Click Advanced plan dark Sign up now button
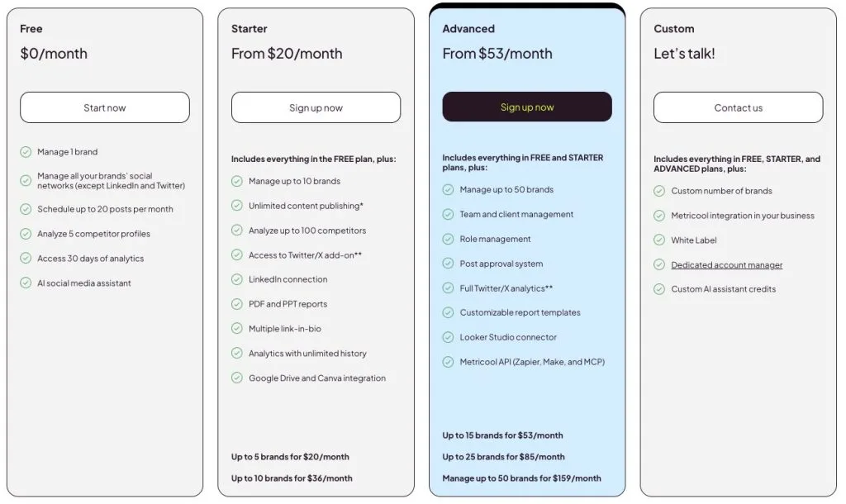This screenshot has height=504, width=846. point(527,107)
